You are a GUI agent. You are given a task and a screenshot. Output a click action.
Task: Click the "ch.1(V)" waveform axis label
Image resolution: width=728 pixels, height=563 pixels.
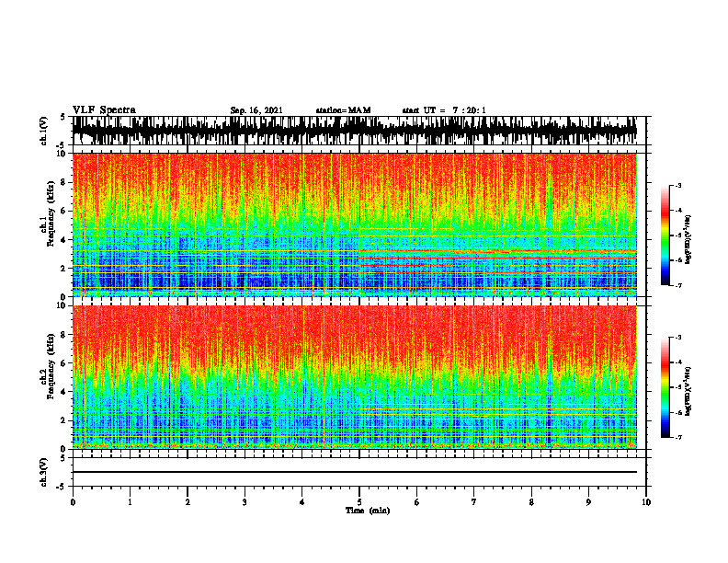point(44,131)
